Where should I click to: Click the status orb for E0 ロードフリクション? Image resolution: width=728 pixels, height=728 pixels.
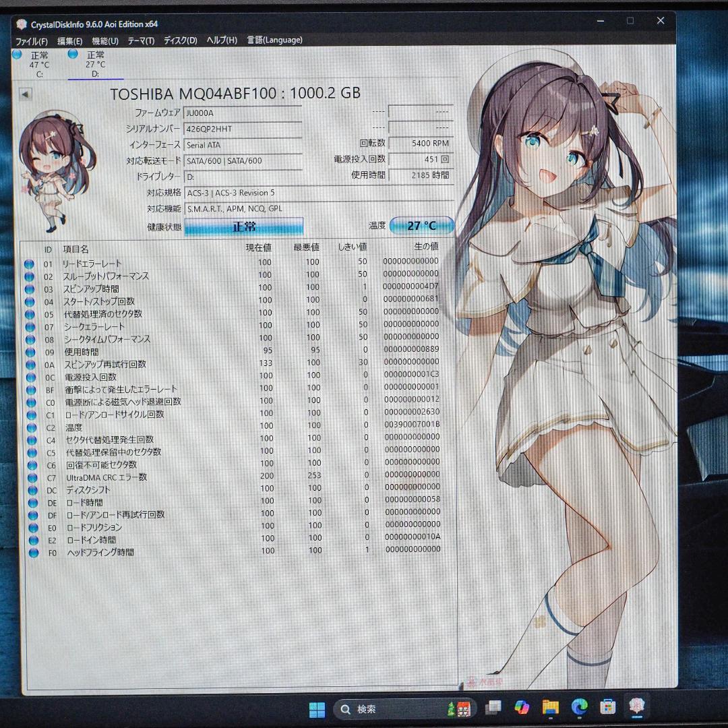tap(34, 528)
